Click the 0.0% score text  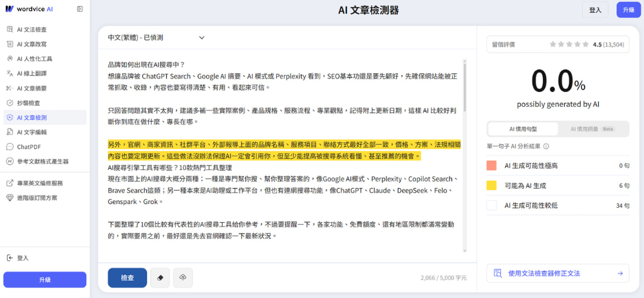pyautogui.click(x=558, y=81)
